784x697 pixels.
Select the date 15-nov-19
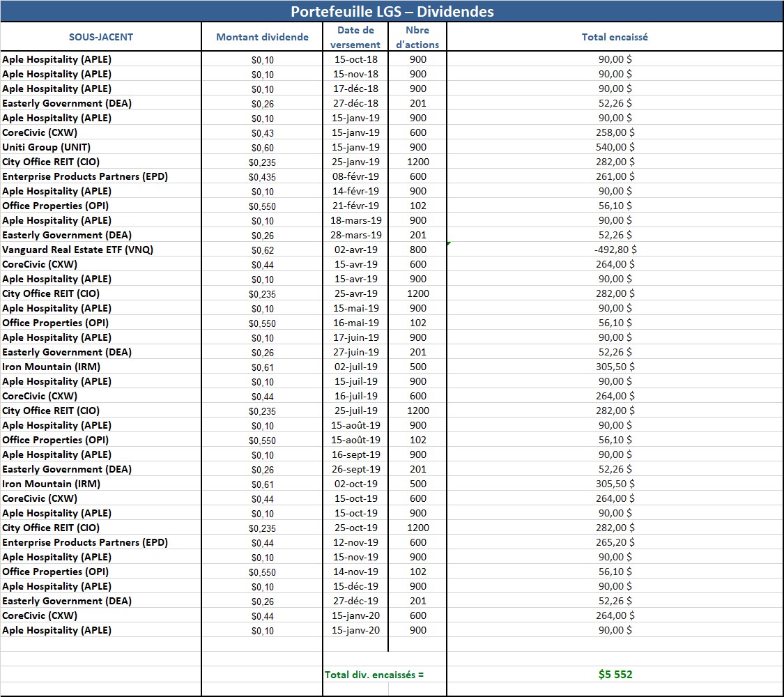click(x=356, y=557)
